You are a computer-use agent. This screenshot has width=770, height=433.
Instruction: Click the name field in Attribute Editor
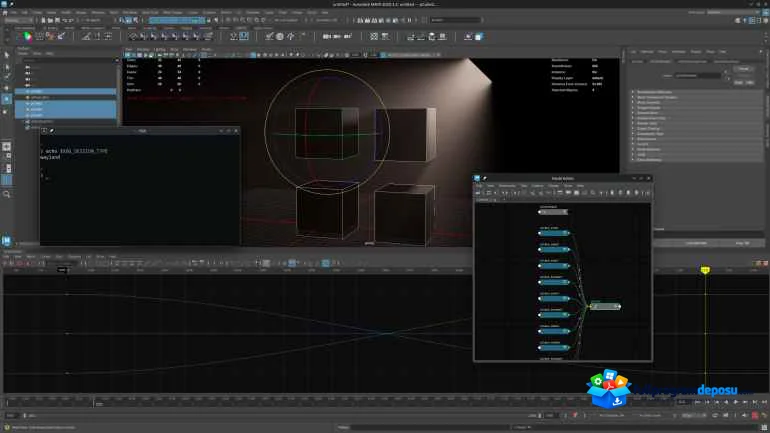click(x=698, y=76)
